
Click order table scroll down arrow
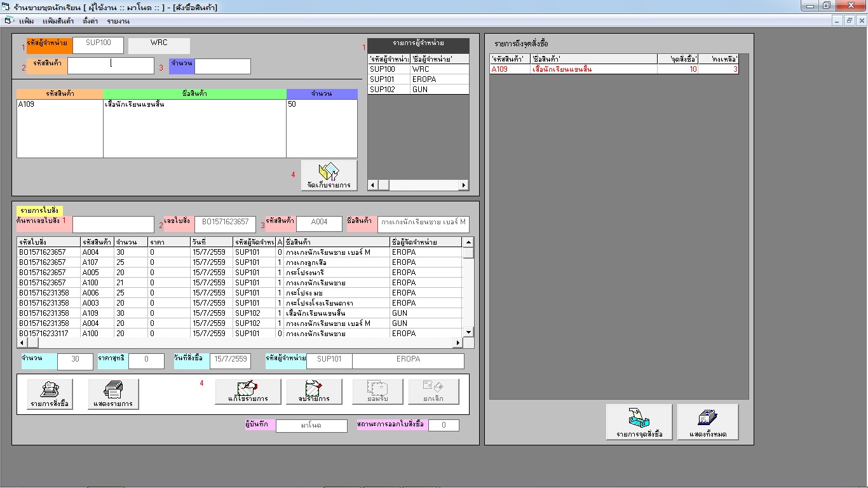468,332
